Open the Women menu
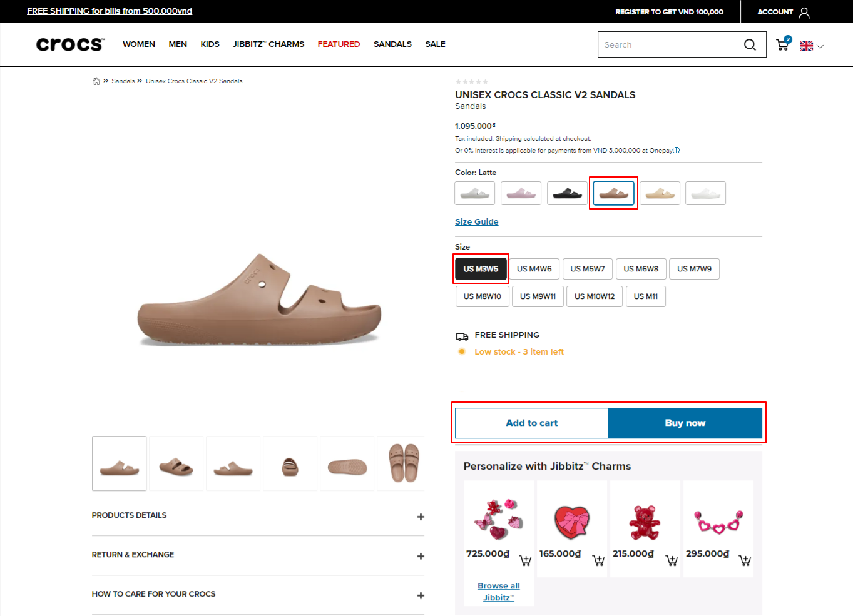This screenshot has height=616, width=853. pyautogui.click(x=139, y=44)
